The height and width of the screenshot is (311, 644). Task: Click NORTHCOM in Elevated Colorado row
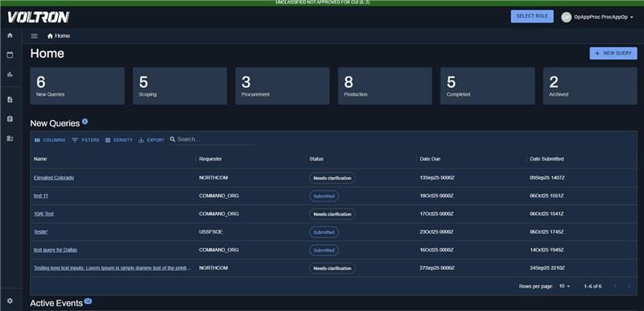coord(213,178)
